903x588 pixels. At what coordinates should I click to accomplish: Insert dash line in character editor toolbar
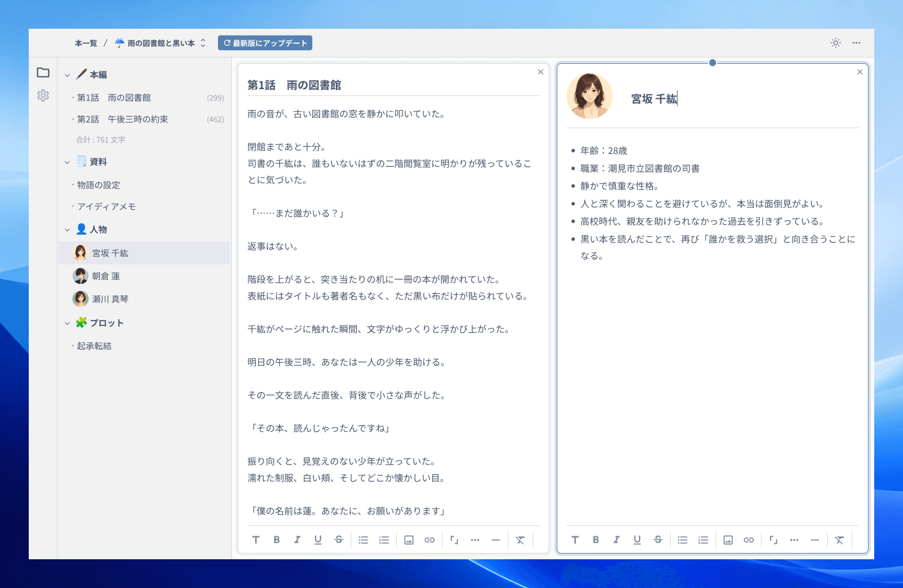coord(815,540)
